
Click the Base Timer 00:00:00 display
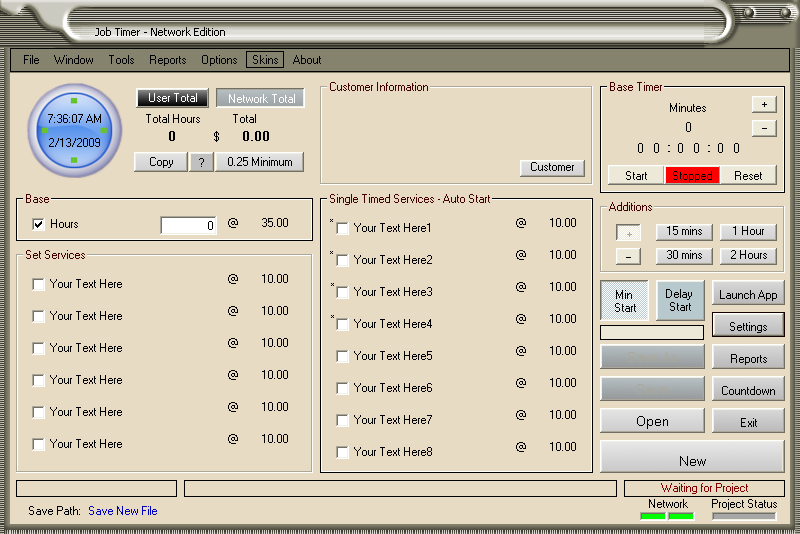[688, 148]
